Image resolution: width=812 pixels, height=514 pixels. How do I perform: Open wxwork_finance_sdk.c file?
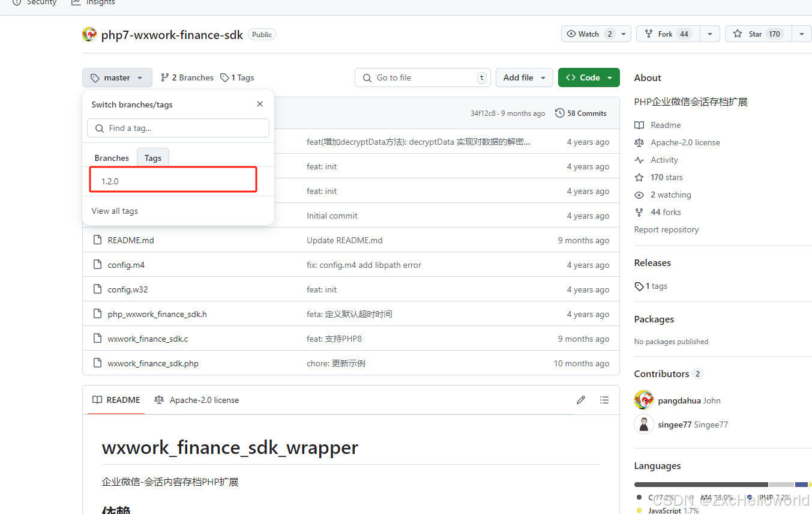(148, 339)
